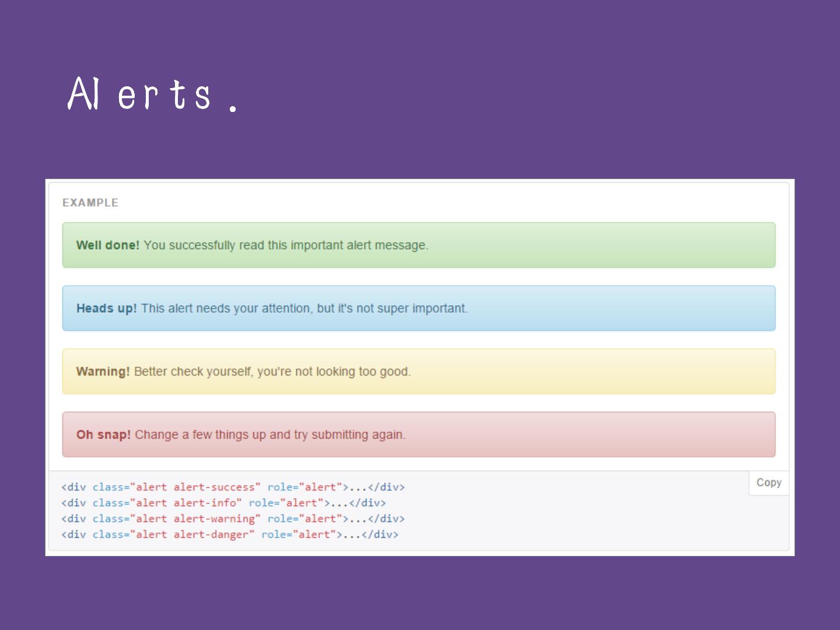Click the bold 'Warning!' text
This screenshot has height=630, width=840.
click(x=103, y=372)
